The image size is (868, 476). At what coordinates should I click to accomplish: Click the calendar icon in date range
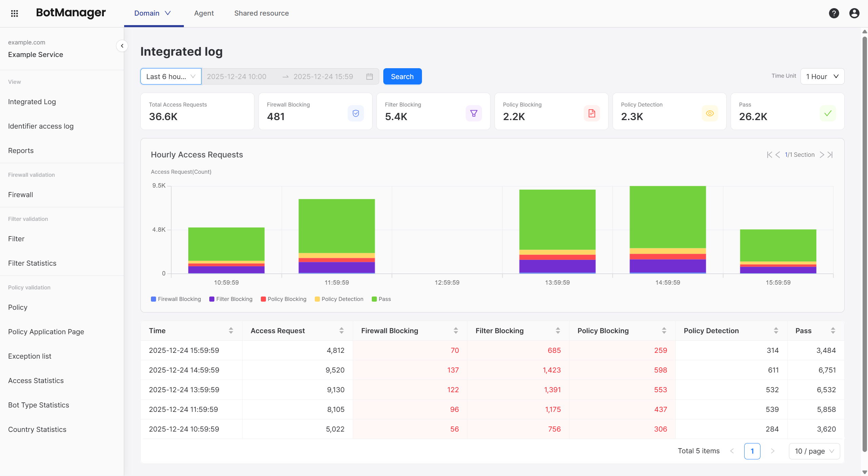(369, 77)
